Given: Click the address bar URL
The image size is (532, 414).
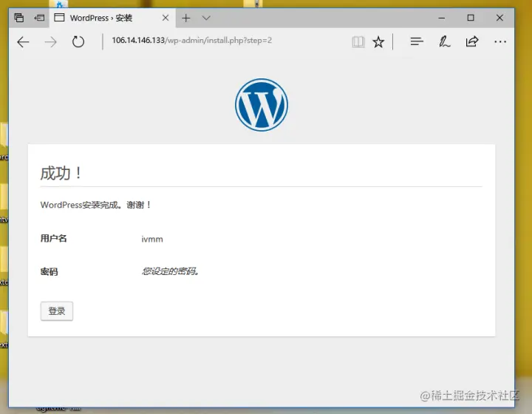Looking at the screenshot, I should [x=191, y=41].
